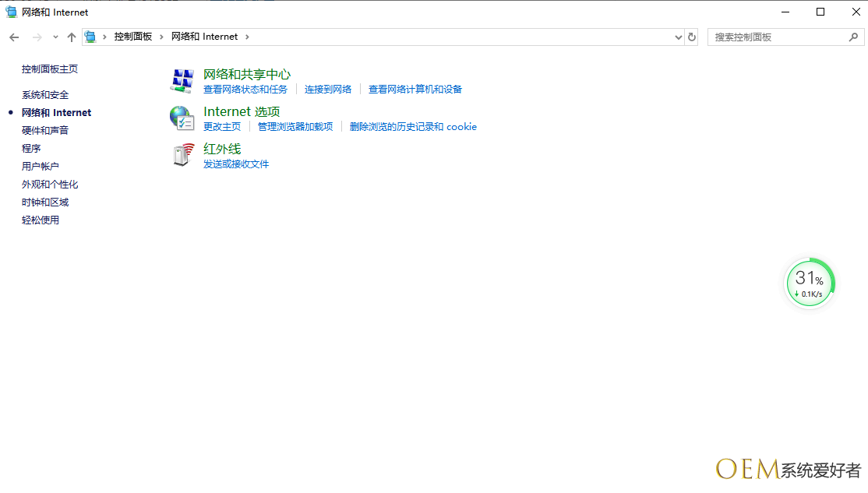Click the 31% network speed floating widget
The height and width of the screenshot is (493, 868).
(x=810, y=283)
